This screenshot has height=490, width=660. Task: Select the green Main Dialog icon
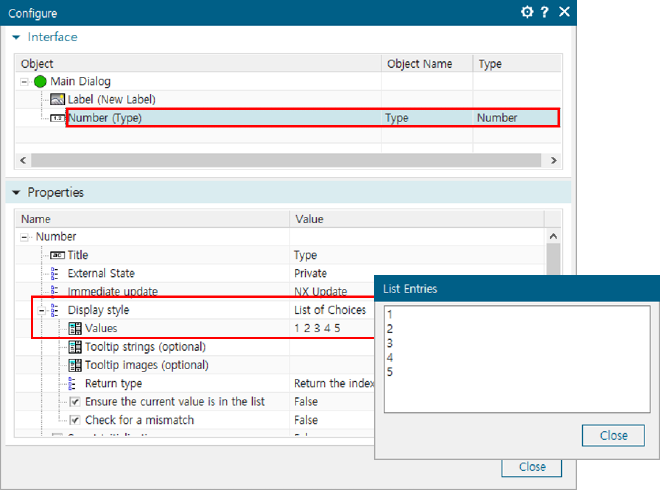[x=40, y=81]
